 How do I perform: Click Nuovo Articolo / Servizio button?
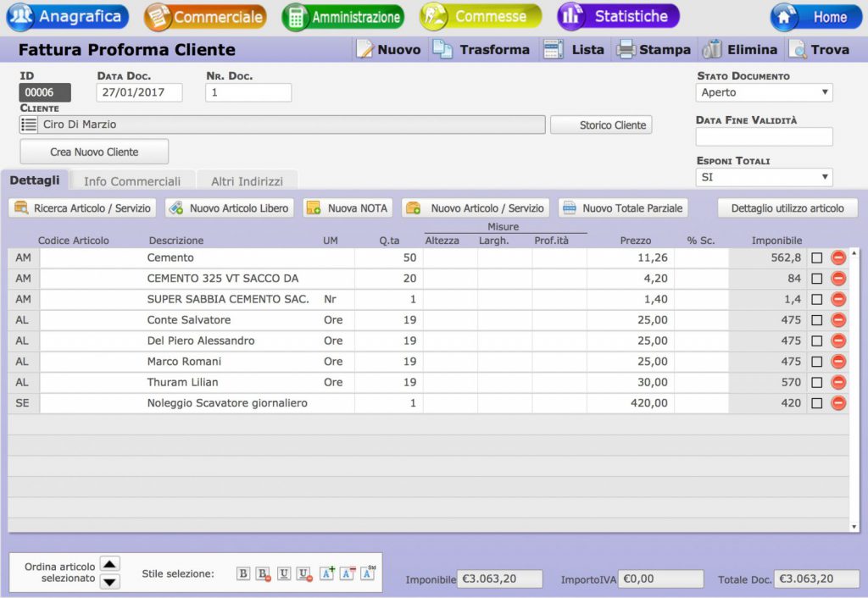pos(476,208)
